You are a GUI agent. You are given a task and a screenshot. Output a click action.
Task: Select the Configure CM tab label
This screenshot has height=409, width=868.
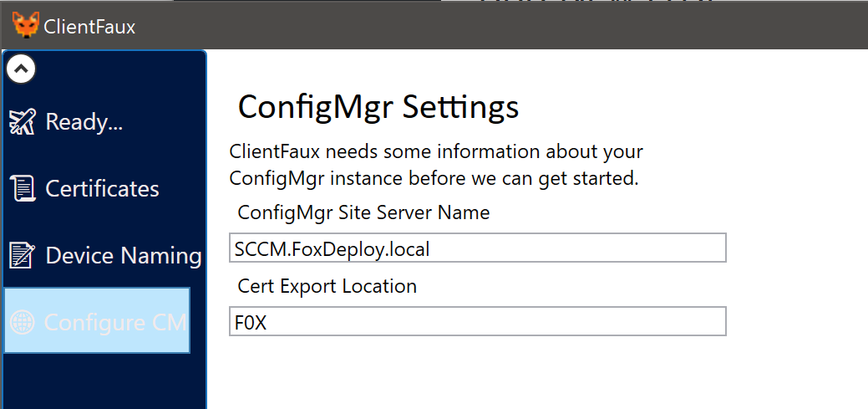(x=115, y=322)
